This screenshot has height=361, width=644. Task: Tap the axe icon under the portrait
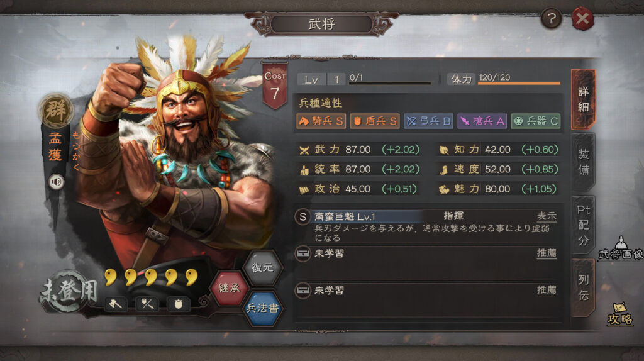116,304
